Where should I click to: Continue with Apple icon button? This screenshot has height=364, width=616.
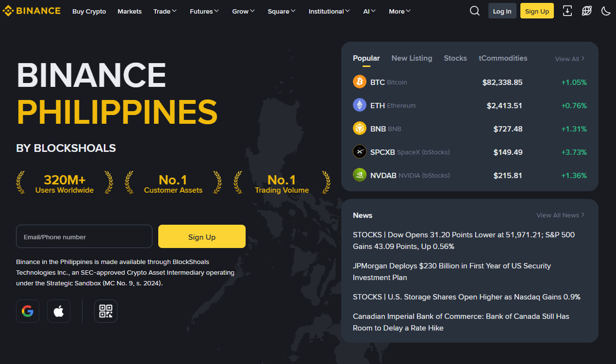(59, 311)
